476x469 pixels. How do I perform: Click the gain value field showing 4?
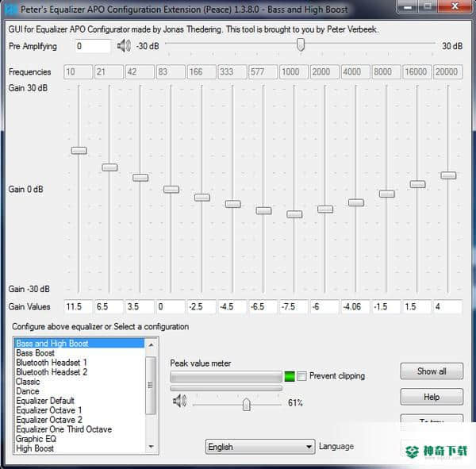pos(447,306)
